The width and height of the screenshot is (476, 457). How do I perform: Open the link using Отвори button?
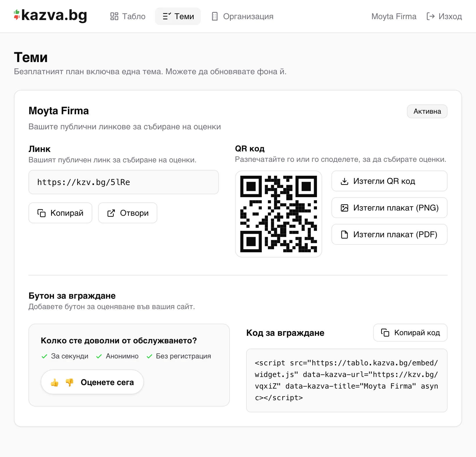click(x=128, y=213)
